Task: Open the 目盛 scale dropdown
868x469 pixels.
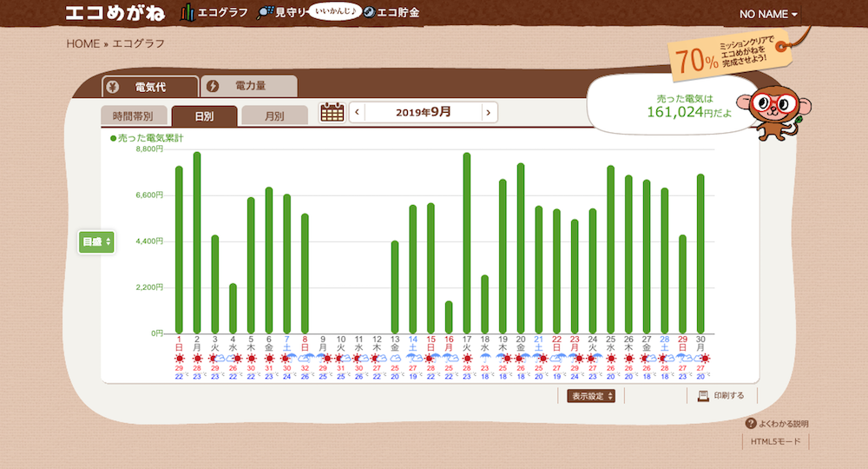Action: point(96,242)
